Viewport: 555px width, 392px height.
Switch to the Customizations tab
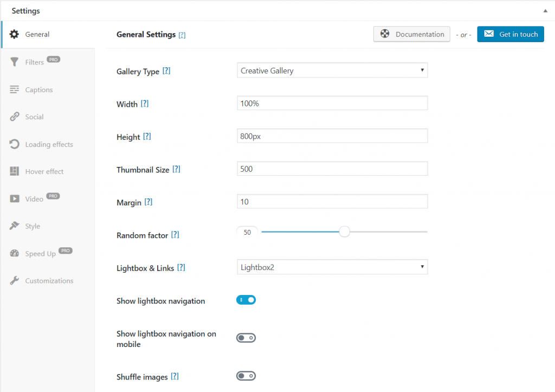48,280
